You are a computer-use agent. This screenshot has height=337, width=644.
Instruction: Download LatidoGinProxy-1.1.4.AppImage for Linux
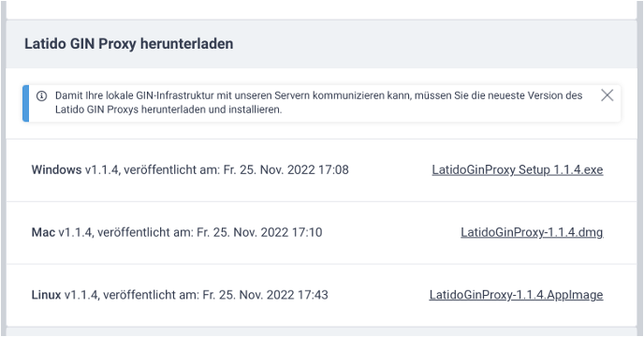pyautogui.click(x=517, y=295)
